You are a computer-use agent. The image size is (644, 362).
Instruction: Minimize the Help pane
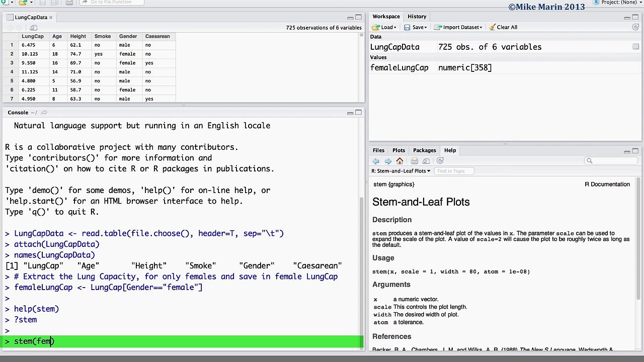[x=627, y=151]
